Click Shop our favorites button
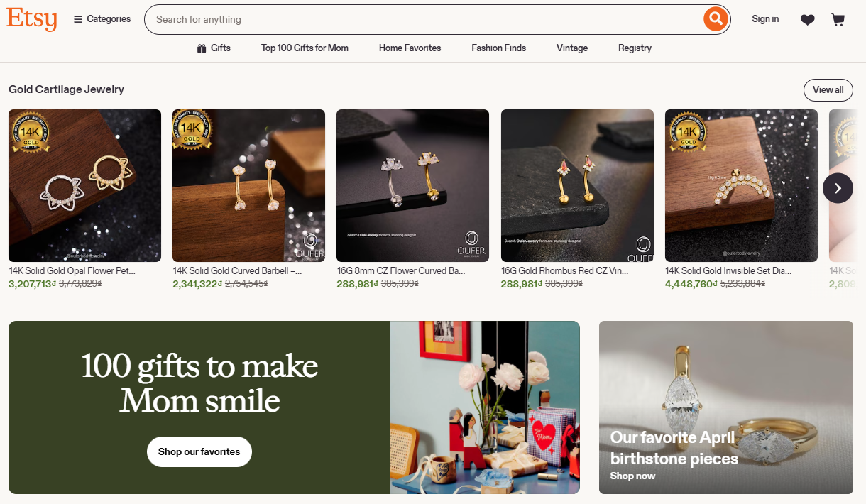The width and height of the screenshot is (866, 504). 199,451
